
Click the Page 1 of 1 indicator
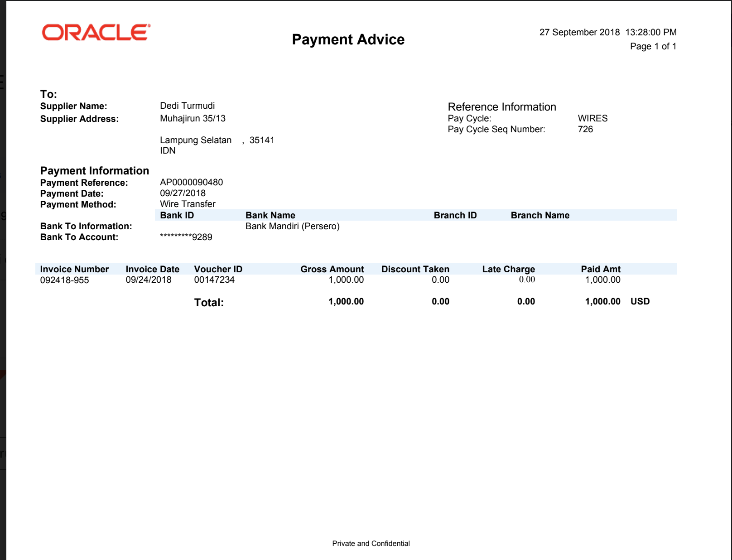pyautogui.click(x=653, y=46)
